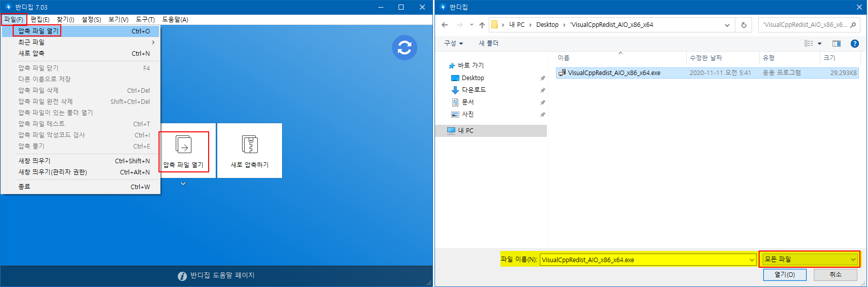Sort files by the 이름 column header

(620, 58)
